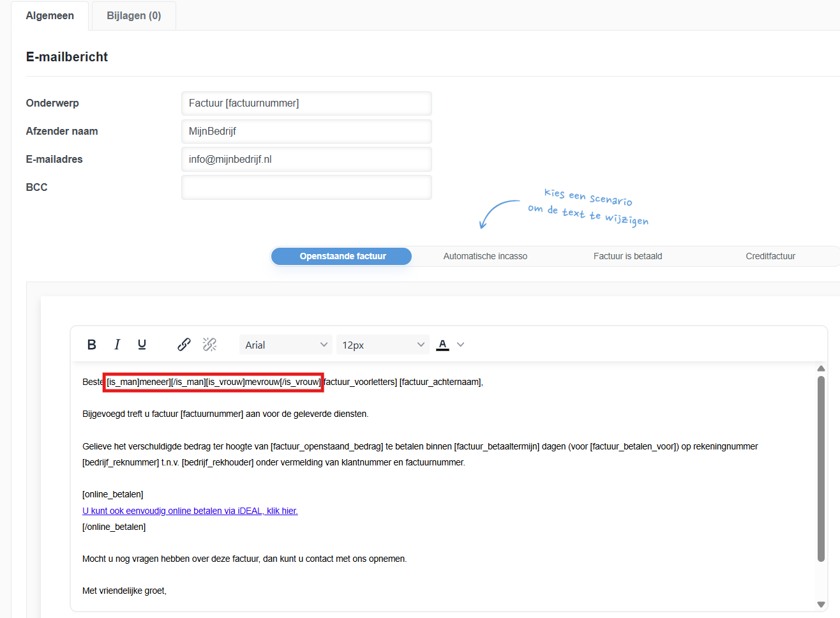This screenshot has height=618, width=840.
Task: Click inside the empty BCC field
Action: [x=306, y=187]
